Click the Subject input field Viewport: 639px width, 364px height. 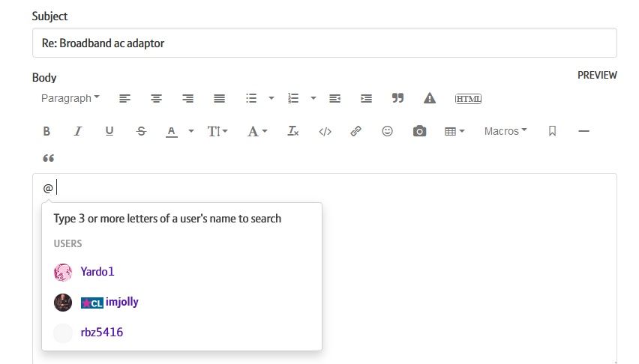tap(324, 43)
